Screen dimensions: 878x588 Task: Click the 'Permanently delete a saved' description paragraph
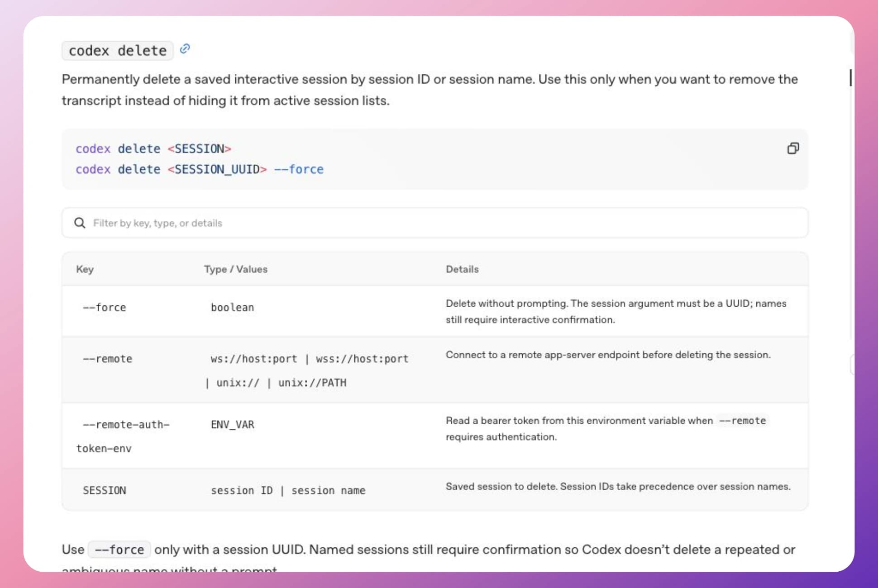pyautogui.click(x=430, y=90)
